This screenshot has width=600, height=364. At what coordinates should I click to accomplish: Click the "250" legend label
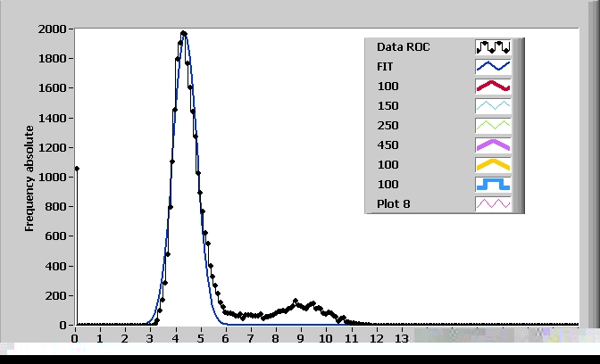coord(387,125)
